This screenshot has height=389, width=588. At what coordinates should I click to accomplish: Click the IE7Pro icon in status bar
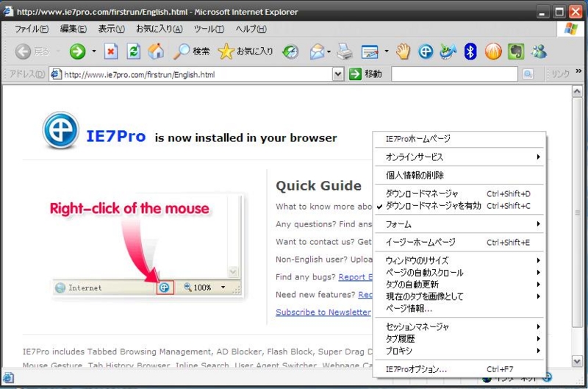click(547, 376)
